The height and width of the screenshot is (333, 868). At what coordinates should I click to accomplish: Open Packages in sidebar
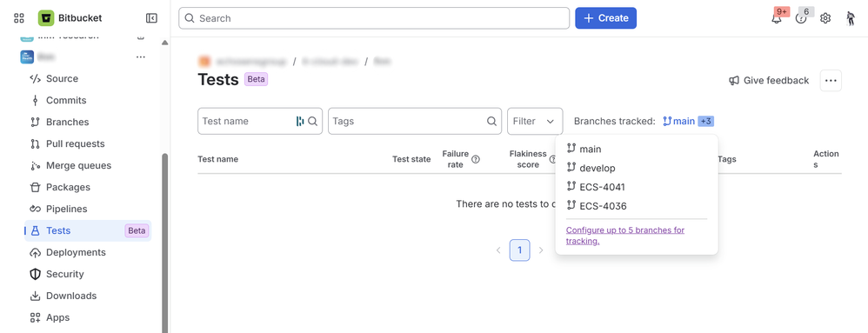(x=88, y=187)
